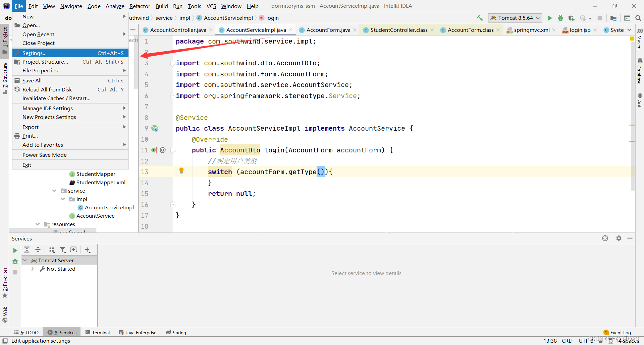Click the intention light bulb on line 13
The image size is (644, 345).
(181, 170)
